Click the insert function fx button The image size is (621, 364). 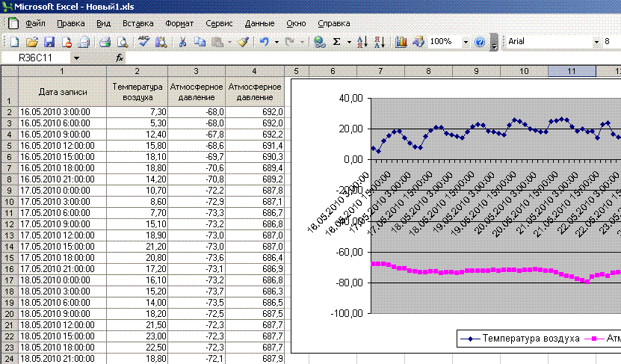coord(120,58)
